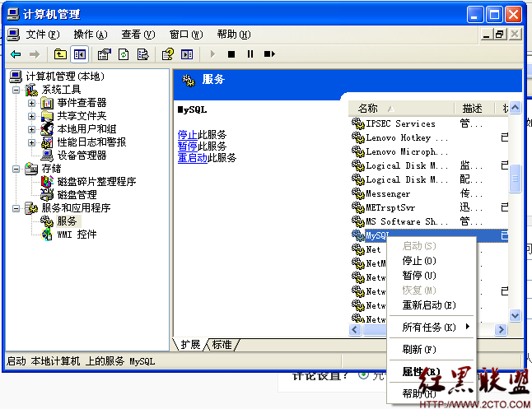Open the 文件(F) menu
Screen dimensions: 532x409
42,35
